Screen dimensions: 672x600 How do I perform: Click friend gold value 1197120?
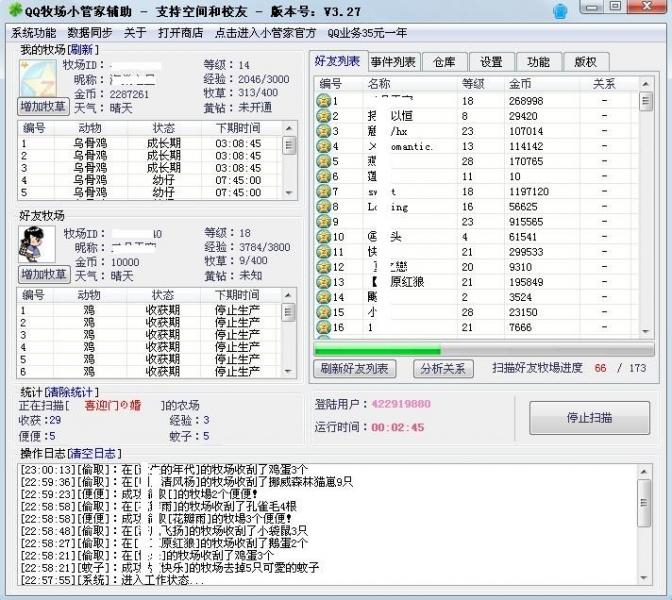tap(528, 192)
